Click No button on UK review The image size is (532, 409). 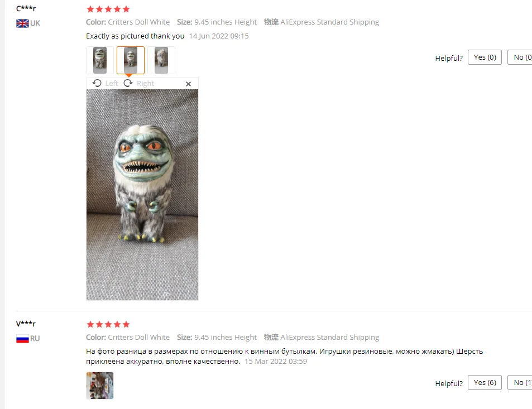tap(520, 57)
